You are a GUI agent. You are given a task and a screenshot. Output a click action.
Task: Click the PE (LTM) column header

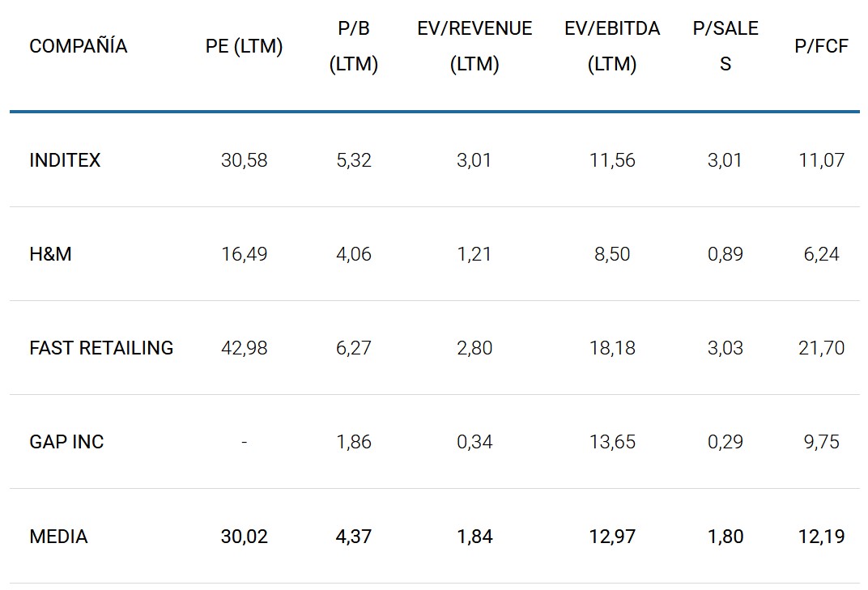pos(244,47)
